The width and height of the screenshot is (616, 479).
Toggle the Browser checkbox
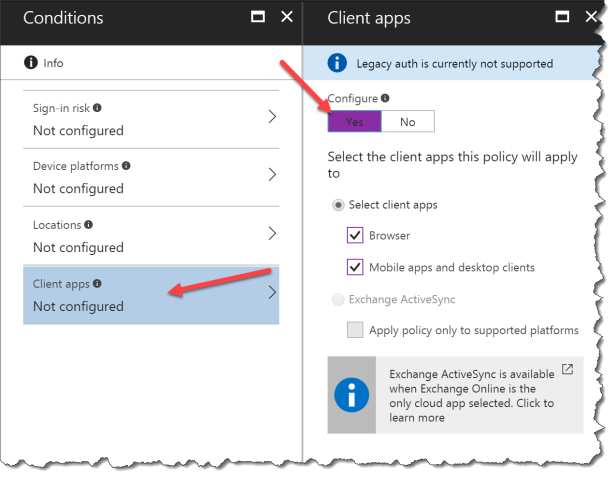point(355,235)
